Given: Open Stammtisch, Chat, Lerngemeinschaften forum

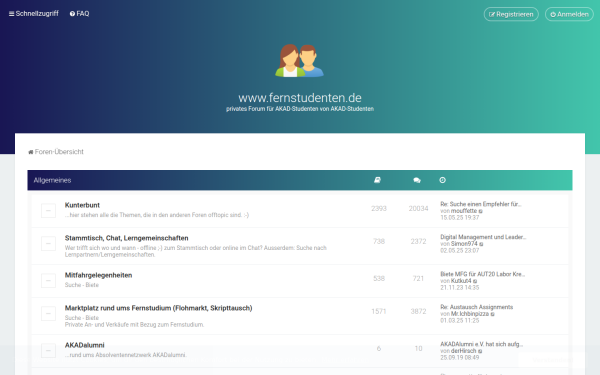Looking at the screenshot, I should pyautogui.click(x=127, y=238).
